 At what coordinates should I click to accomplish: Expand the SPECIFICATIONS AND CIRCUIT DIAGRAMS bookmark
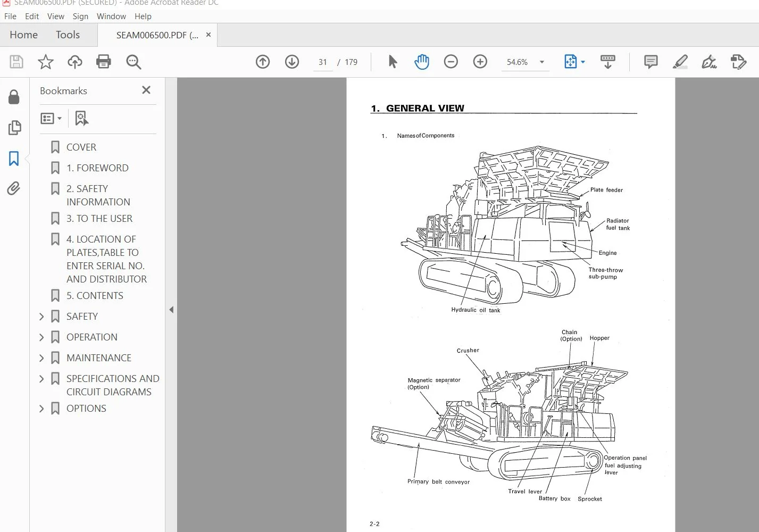[x=41, y=379]
